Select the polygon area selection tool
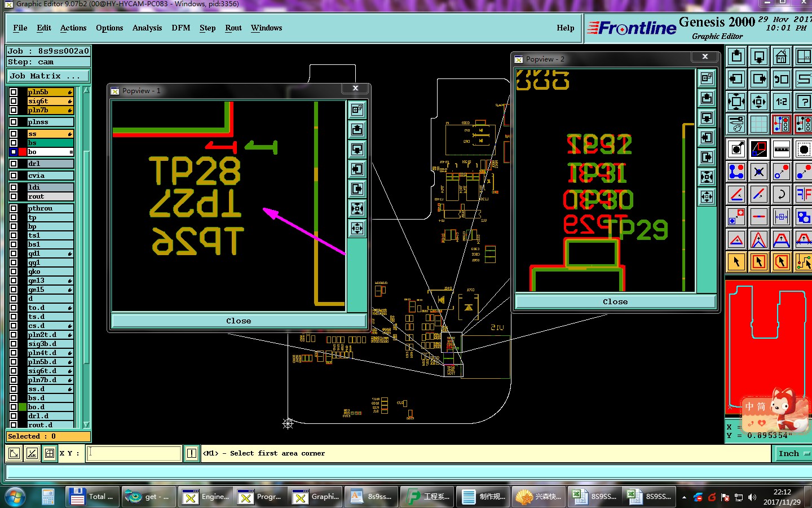 782,262
